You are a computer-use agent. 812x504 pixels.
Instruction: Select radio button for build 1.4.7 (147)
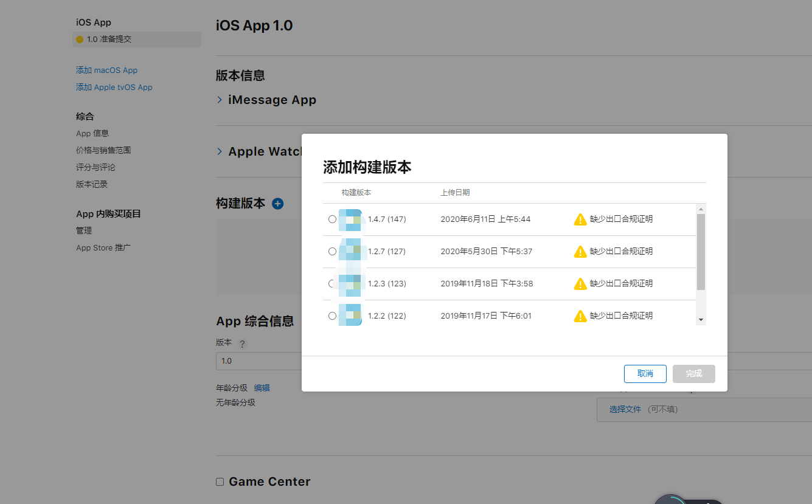(332, 219)
